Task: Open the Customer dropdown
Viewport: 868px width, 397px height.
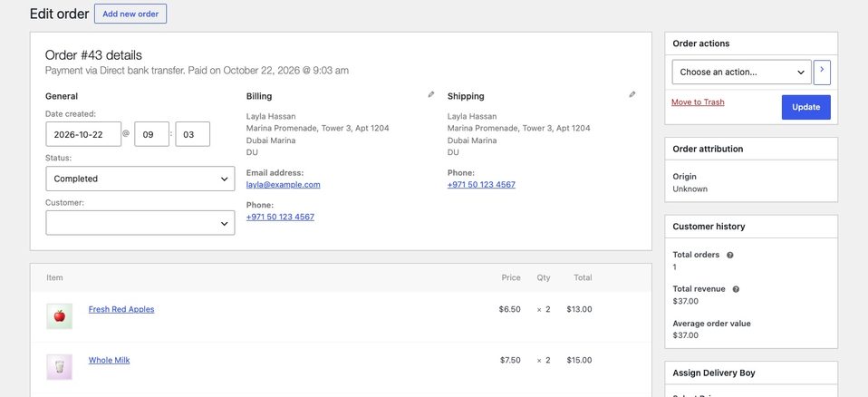Action: (x=140, y=223)
